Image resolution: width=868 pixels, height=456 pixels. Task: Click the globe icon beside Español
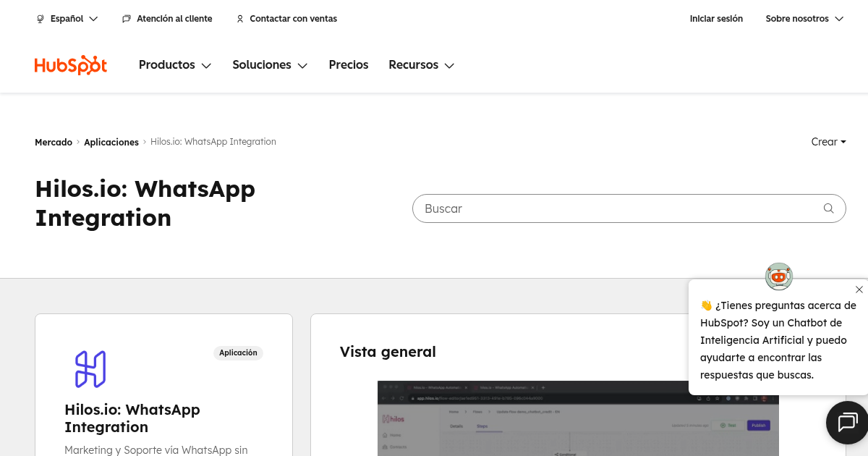[41, 19]
